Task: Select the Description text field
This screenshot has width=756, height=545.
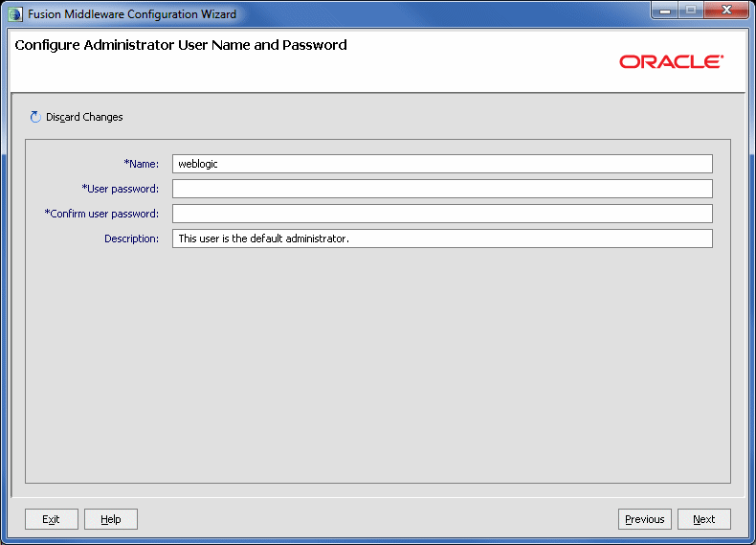Action: (x=442, y=238)
